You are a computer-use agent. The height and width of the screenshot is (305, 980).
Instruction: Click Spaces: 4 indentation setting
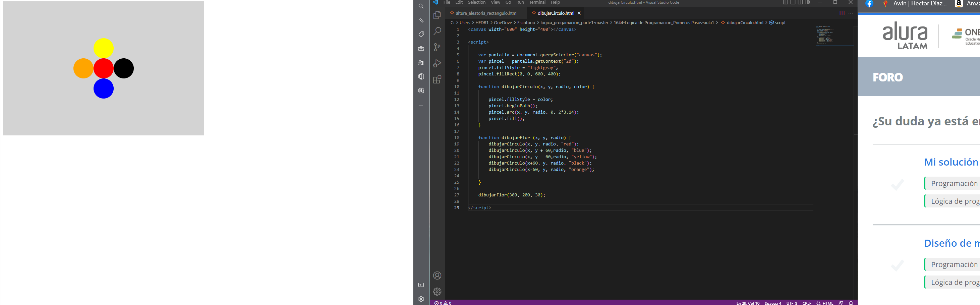point(773,303)
